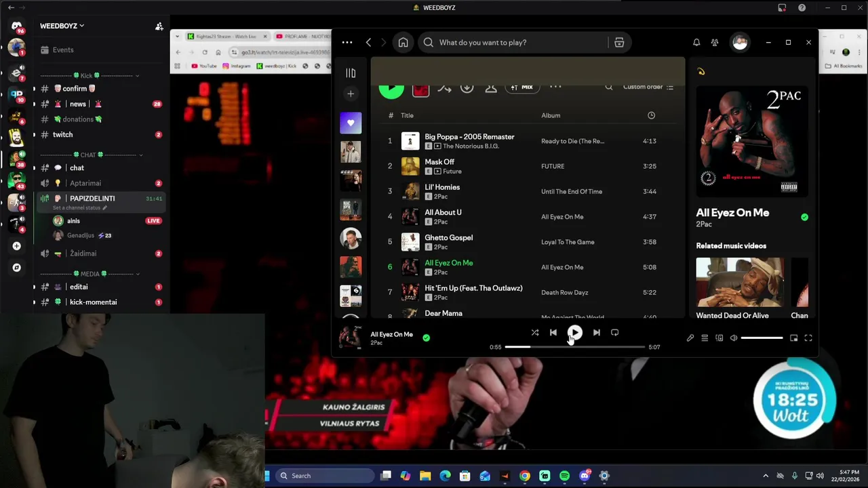Adjust the Spotify volume slider
The image size is (868, 488).
point(762,338)
